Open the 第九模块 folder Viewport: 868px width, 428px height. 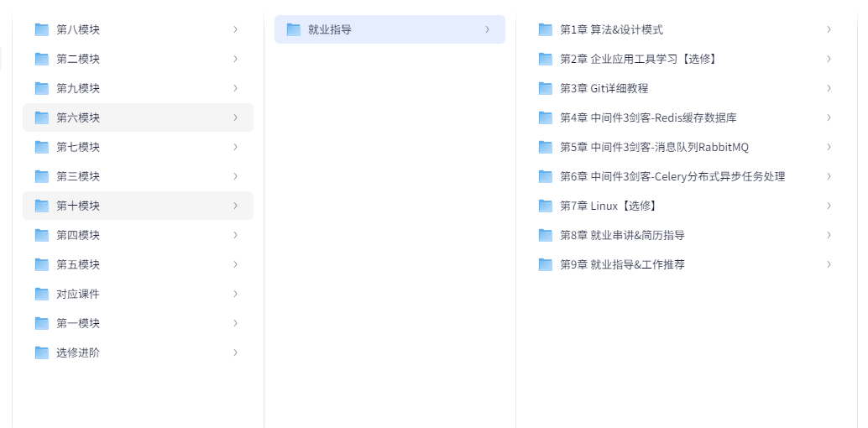[78, 88]
